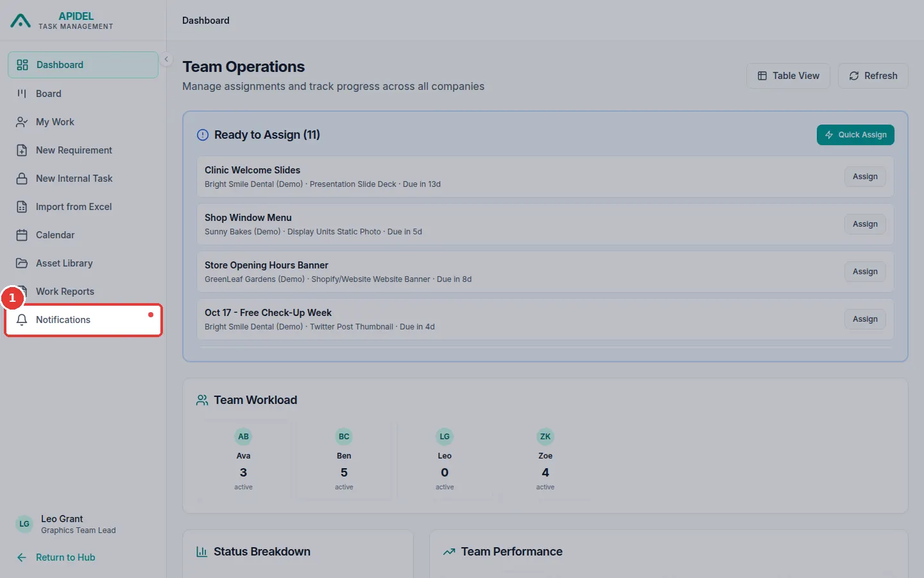The image size is (924, 578).
Task: Click the Leo Grant user name
Action: tap(62, 519)
